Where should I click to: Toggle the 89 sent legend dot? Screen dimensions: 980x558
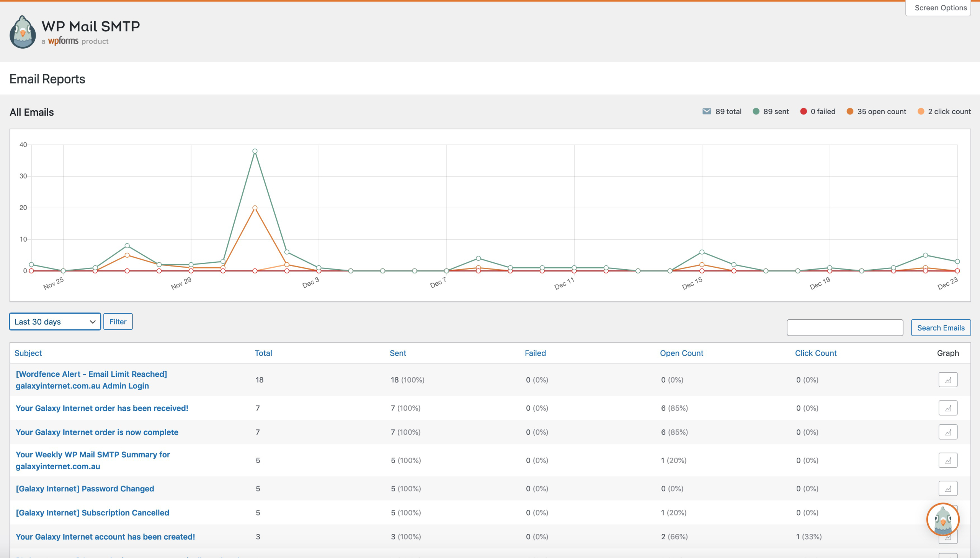[x=756, y=111]
